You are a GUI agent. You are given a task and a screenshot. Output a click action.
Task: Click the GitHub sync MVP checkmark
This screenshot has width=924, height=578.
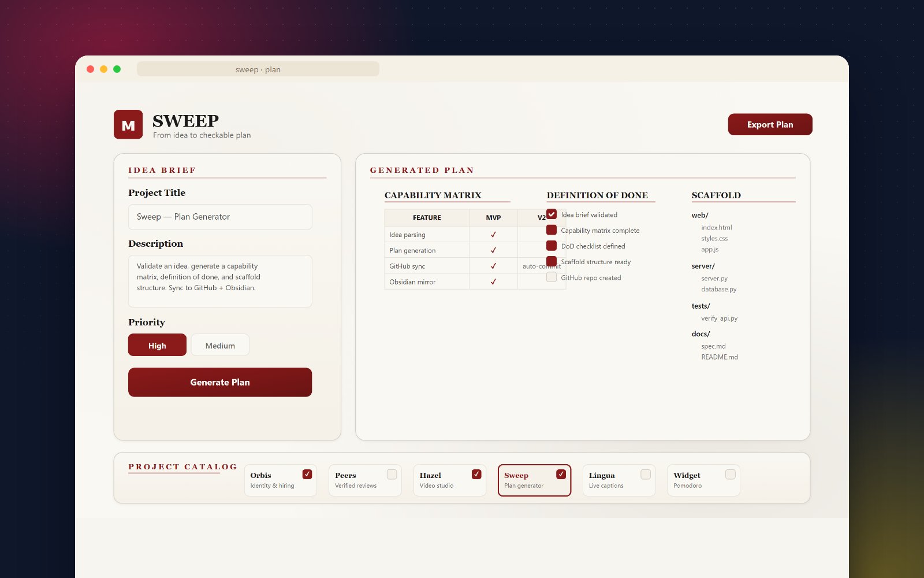tap(493, 266)
